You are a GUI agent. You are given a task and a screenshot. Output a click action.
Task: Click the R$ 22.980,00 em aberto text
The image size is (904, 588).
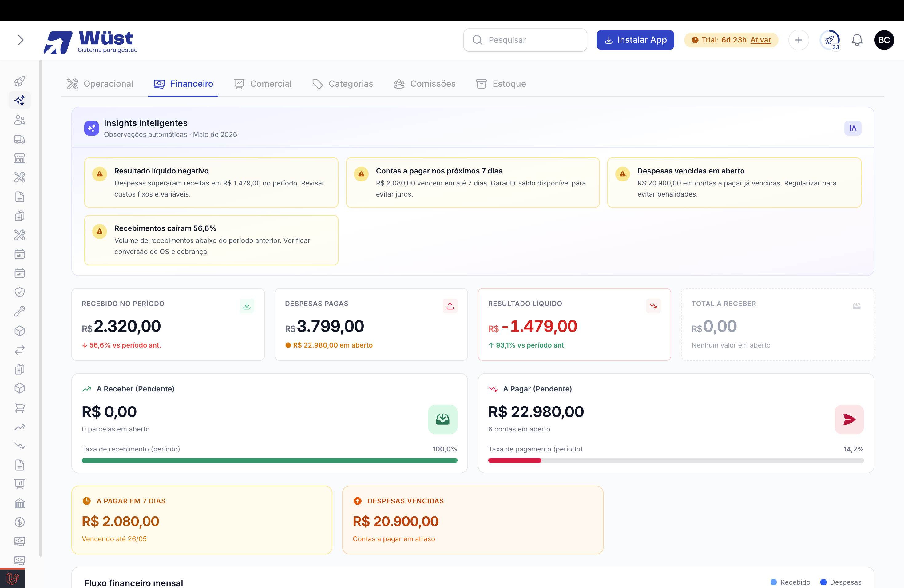click(333, 345)
